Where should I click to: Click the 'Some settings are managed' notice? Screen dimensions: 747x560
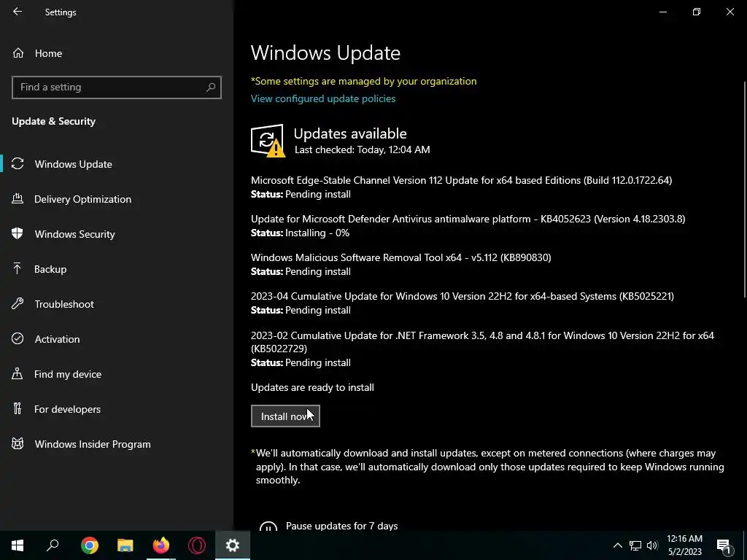click(363, 81)
